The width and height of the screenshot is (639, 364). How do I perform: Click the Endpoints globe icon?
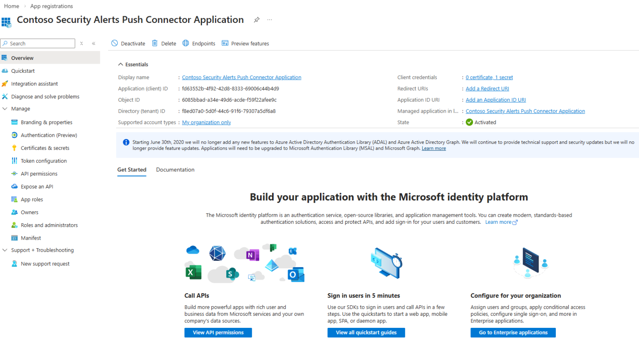[186, 43]
